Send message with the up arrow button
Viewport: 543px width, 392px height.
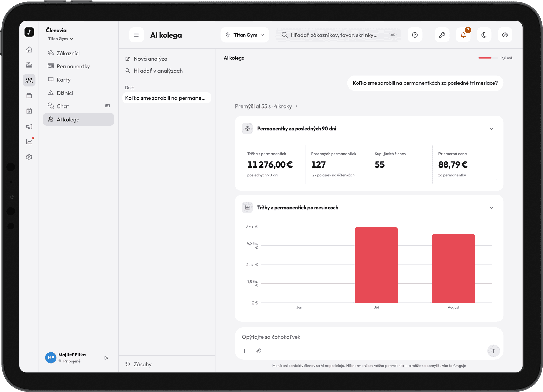point(493,351)
